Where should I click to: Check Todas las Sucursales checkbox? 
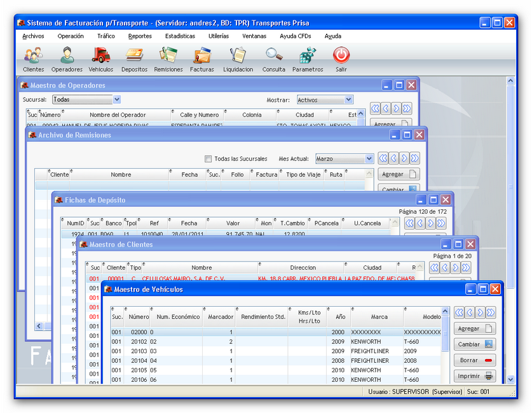pyautogui.click(x=208, y=158)
